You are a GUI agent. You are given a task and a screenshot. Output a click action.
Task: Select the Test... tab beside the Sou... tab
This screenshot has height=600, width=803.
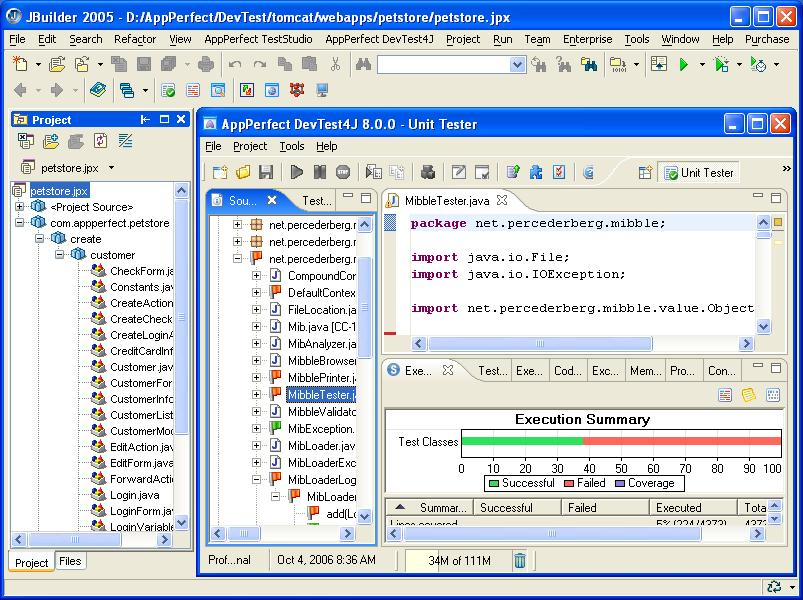(x=316, y=201)
